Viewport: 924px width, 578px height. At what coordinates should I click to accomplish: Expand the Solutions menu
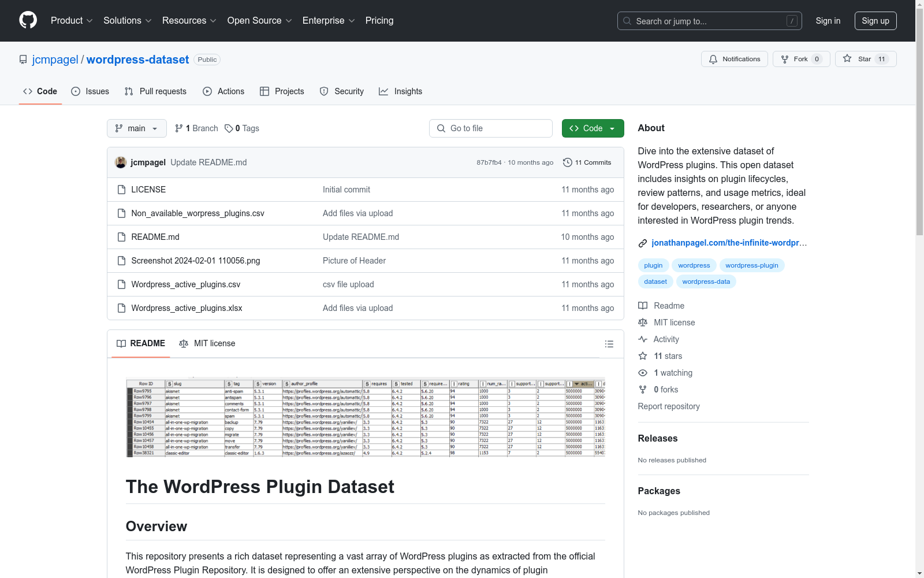point(128,21)
